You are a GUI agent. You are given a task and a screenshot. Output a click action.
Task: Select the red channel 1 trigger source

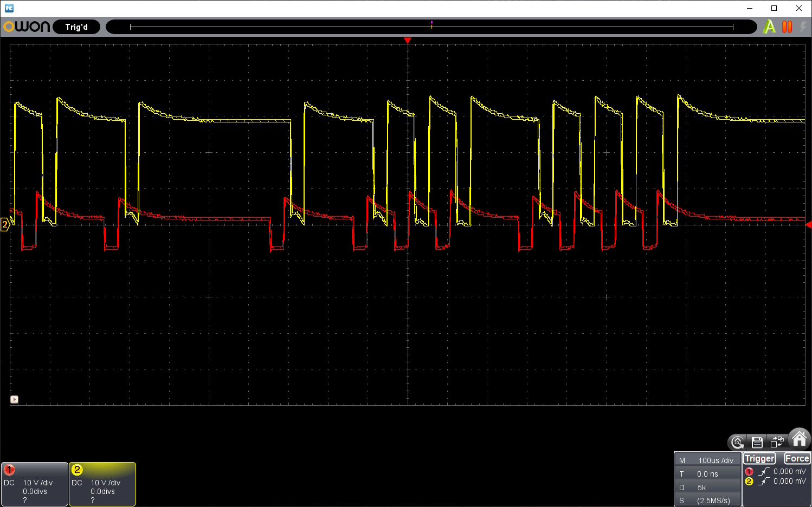(x=749, y=472)
